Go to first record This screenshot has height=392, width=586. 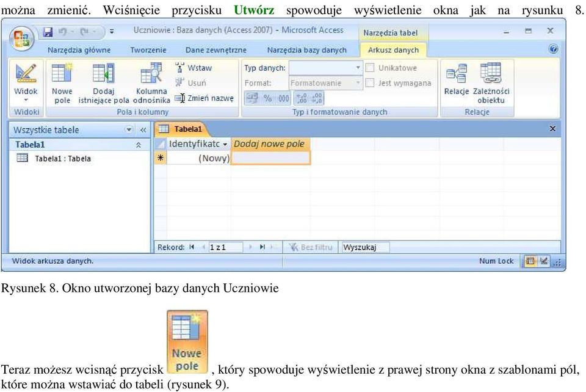point(192,247)
